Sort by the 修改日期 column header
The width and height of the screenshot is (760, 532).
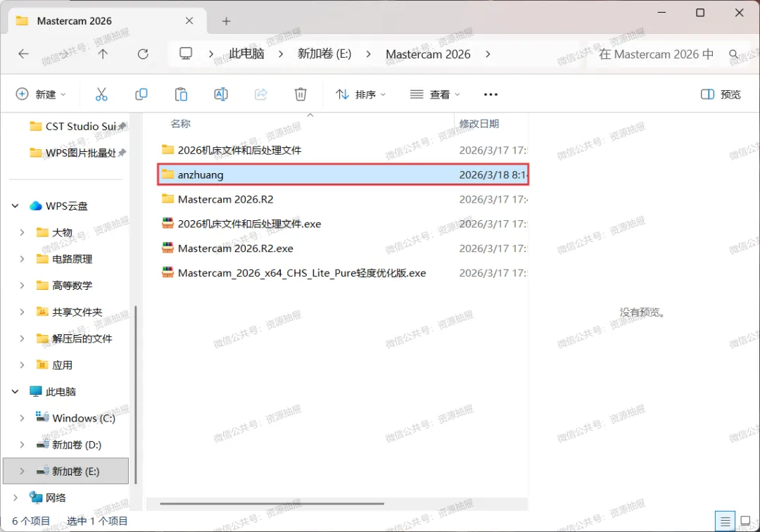(479, 124)
